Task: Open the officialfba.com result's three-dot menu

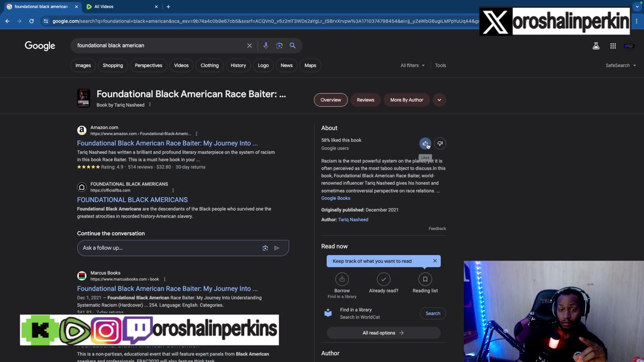Action: pyautogui.click(x=173, y=190)
